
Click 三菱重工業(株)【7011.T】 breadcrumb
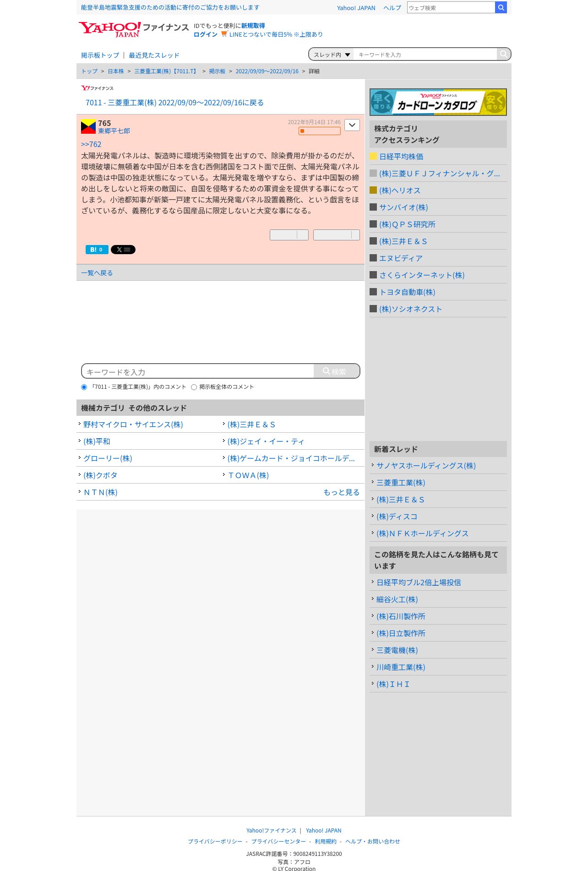tap(166, 71)
